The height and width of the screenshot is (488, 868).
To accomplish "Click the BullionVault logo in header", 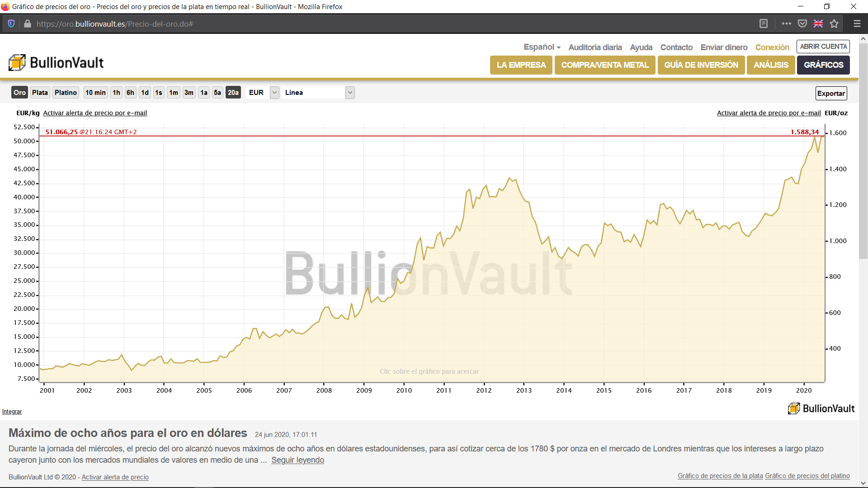I will (56, 62).
